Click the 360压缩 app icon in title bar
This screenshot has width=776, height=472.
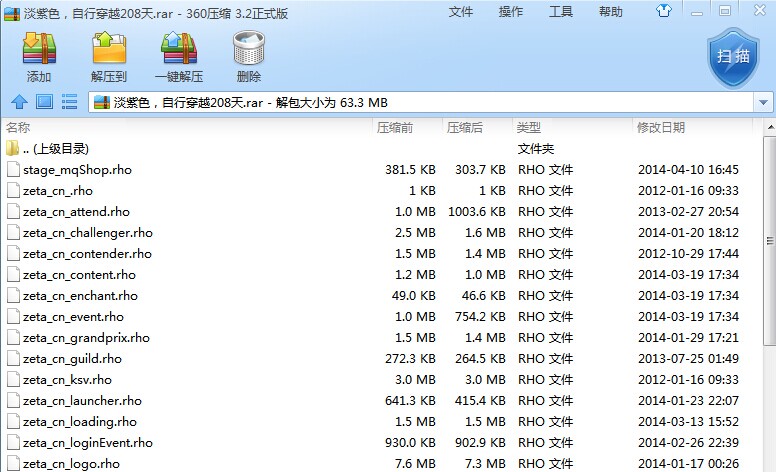(11, 13)
